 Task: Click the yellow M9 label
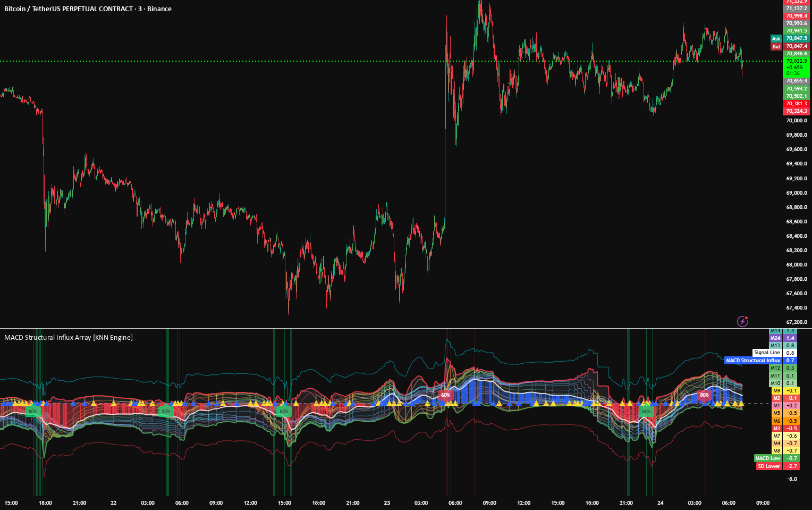776,390
